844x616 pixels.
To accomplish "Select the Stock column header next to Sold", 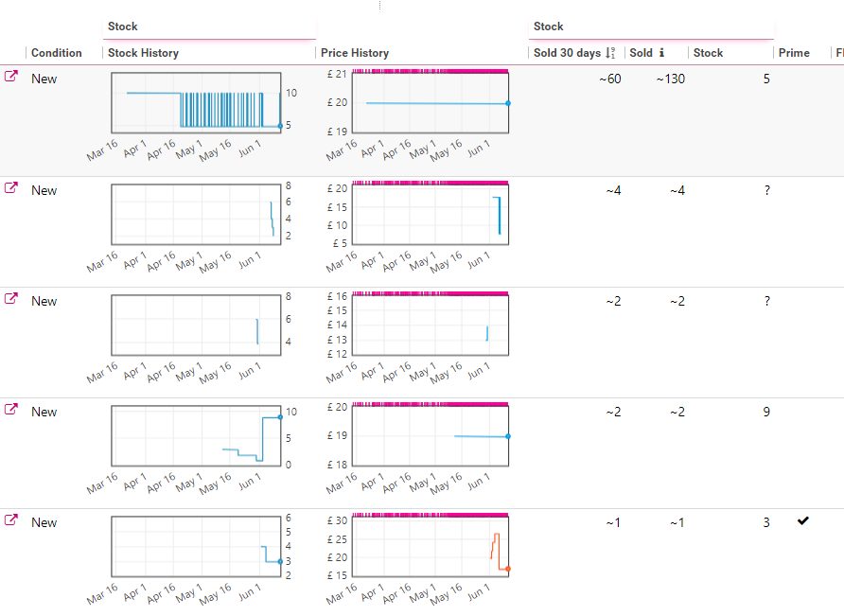I will (x=708, y=53).
